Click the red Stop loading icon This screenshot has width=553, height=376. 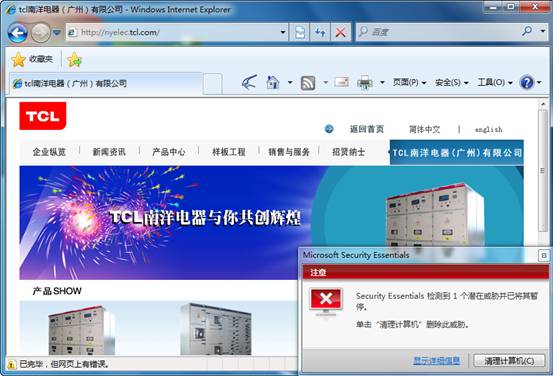coord(341,32)
